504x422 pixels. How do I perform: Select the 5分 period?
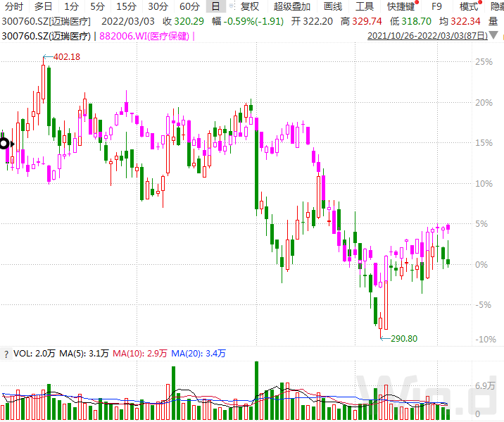click(x=97, y=6)
